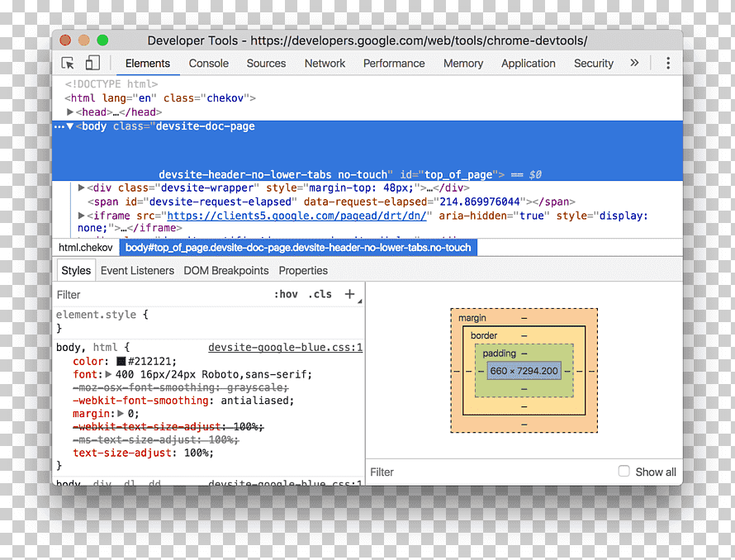Screen dimensions: 735x560
Task: Open the more tabs chevron overflow
Action: click(x=634, y=63)
